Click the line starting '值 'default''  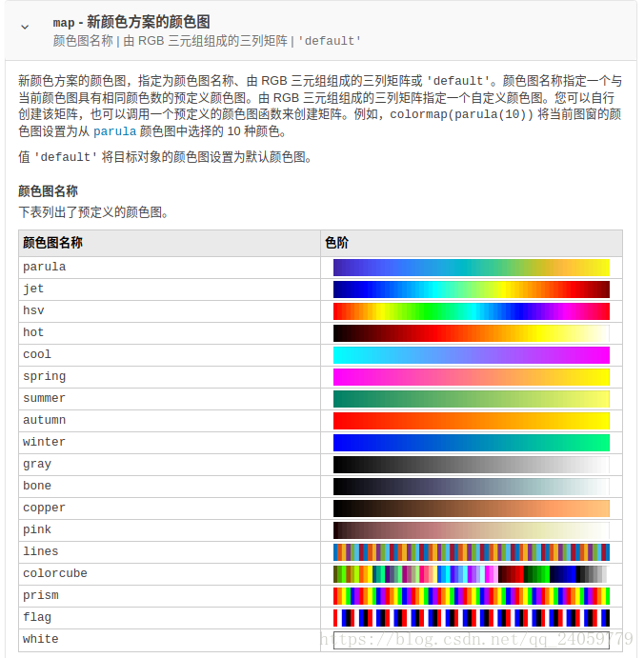[x=165, y=157]
